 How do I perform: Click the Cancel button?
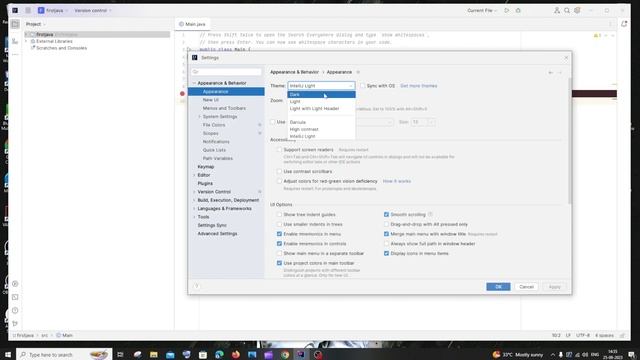pos(526,287)
